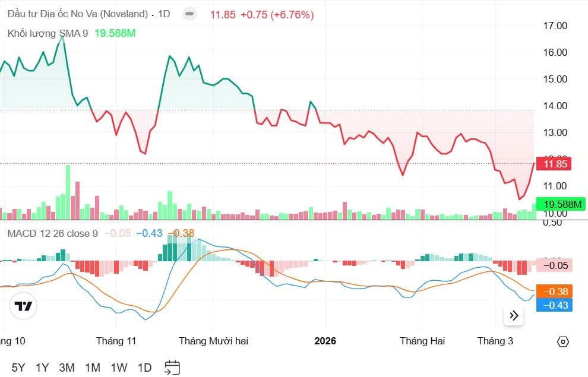Choose the 3M range button
588x377 pixels.
tap(67, 368)
